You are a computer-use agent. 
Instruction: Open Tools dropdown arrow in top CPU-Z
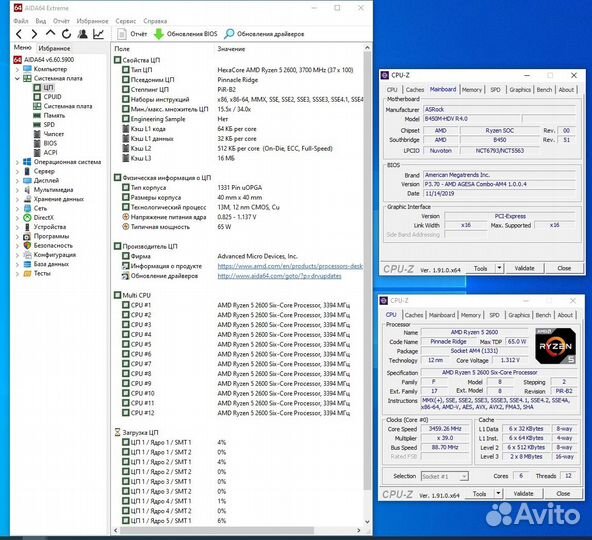tap(499, 268)
